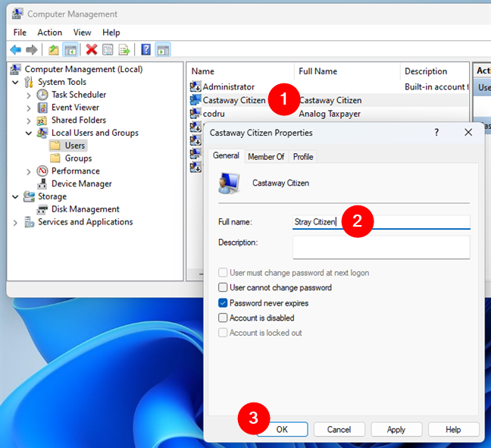Click the Event Viewer icon
This screenshot has height=448, width=491.
coord(42,108)
